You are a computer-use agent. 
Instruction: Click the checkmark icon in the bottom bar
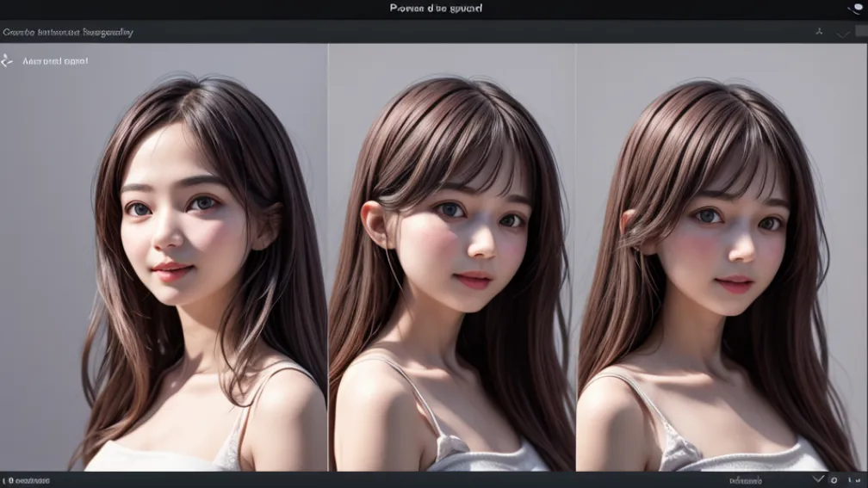click(x=818, y=479)
